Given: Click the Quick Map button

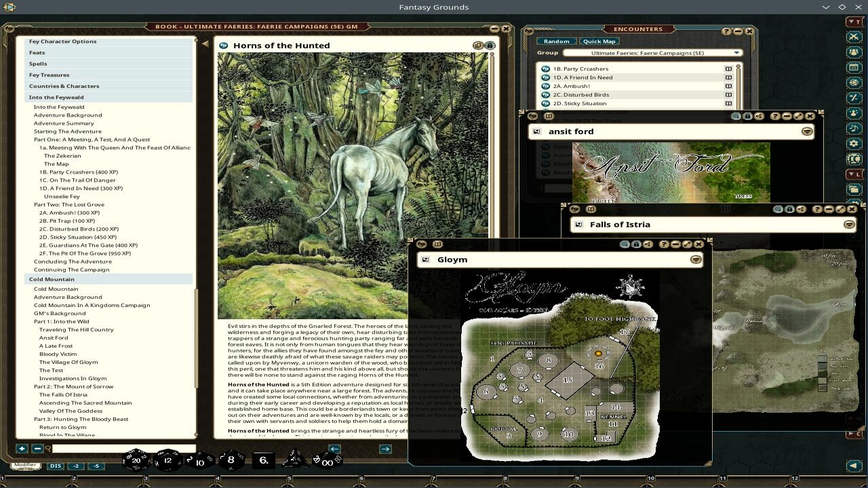Looking at the screenshot, I should pos(599,41).
